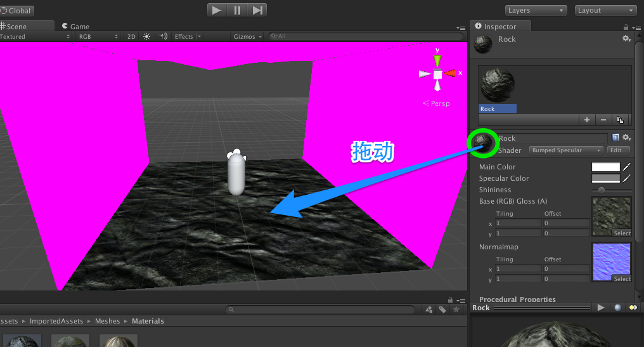Click the Inspector lock icon
Image resolution: width=644 pixels, height=347 pixels.
pos(626,27)
